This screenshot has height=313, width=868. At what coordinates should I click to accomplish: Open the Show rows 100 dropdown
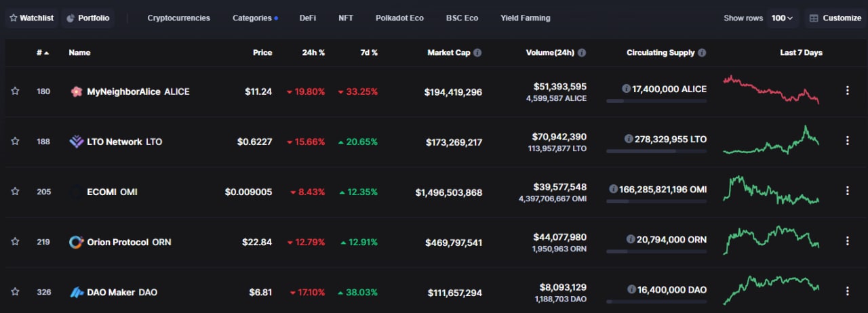782,18
